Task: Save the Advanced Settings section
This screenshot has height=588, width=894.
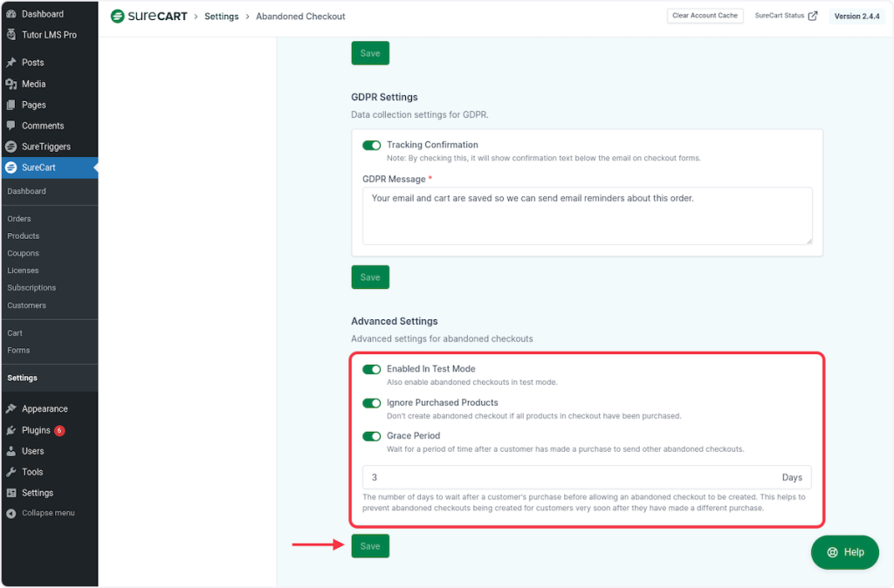Action: click(370, 546)
